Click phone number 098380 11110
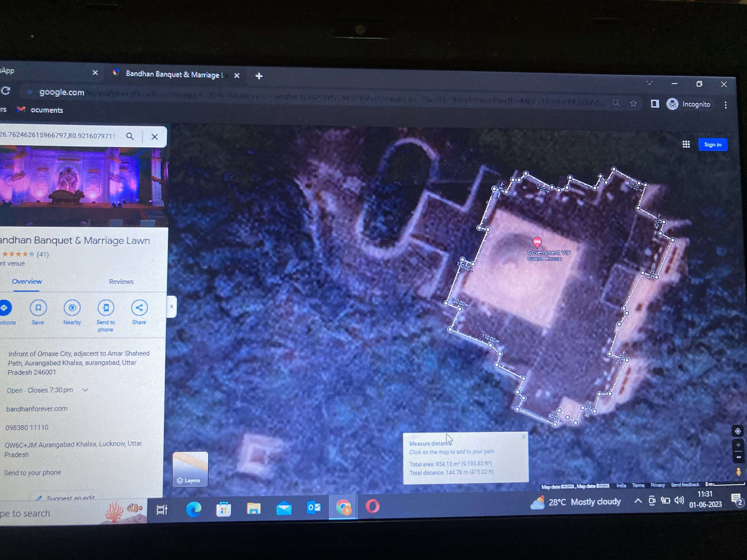This screenshot has width=747, height=560. point(27,427)
